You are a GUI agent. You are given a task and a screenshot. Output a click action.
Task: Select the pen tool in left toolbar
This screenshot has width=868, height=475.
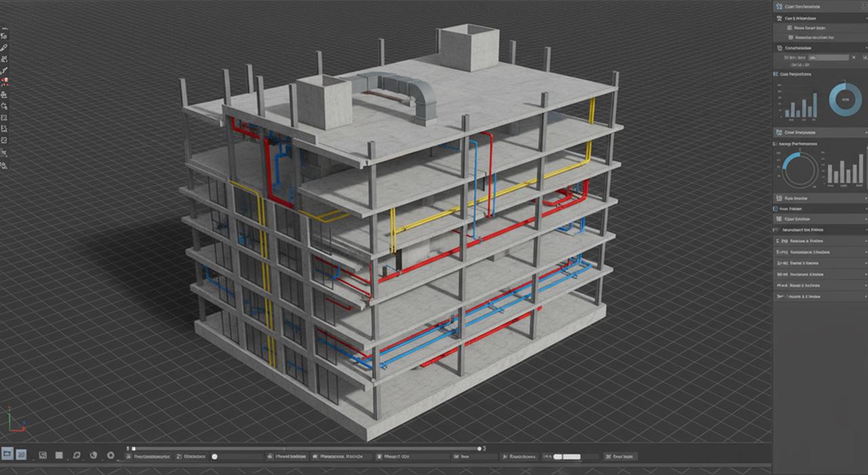(5, 48)
